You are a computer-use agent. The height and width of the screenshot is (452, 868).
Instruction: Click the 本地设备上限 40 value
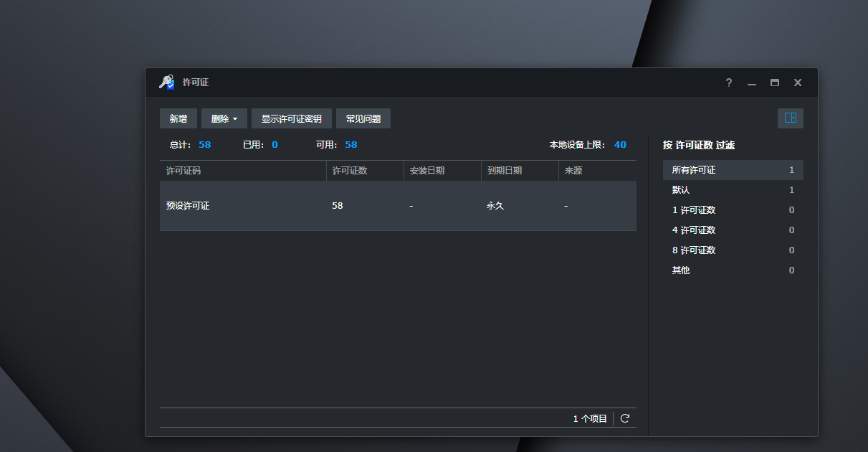(620, 145)
